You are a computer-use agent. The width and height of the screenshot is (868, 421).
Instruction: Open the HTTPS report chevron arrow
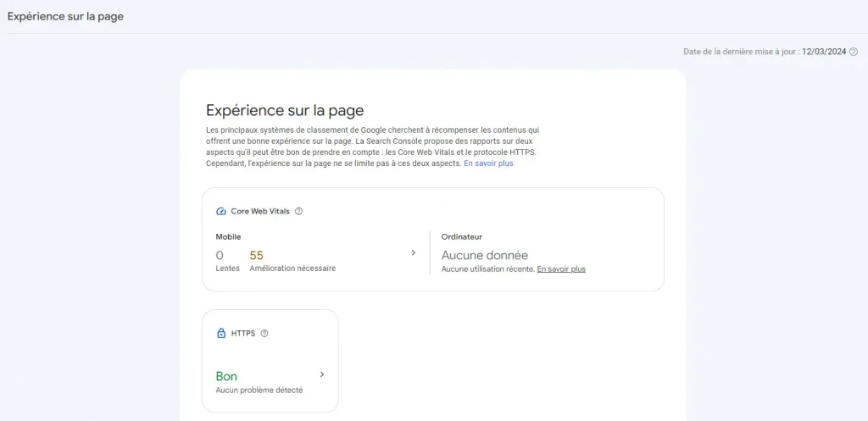tap(322, 374)
